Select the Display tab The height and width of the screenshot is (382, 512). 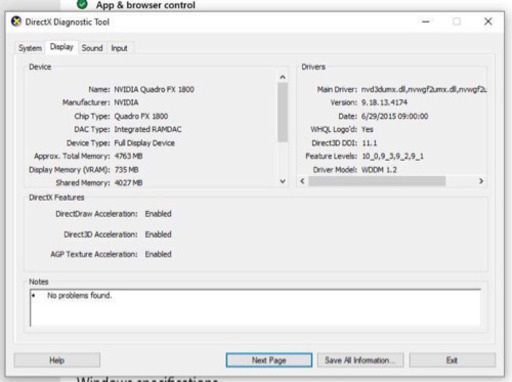tap(62, 47)
